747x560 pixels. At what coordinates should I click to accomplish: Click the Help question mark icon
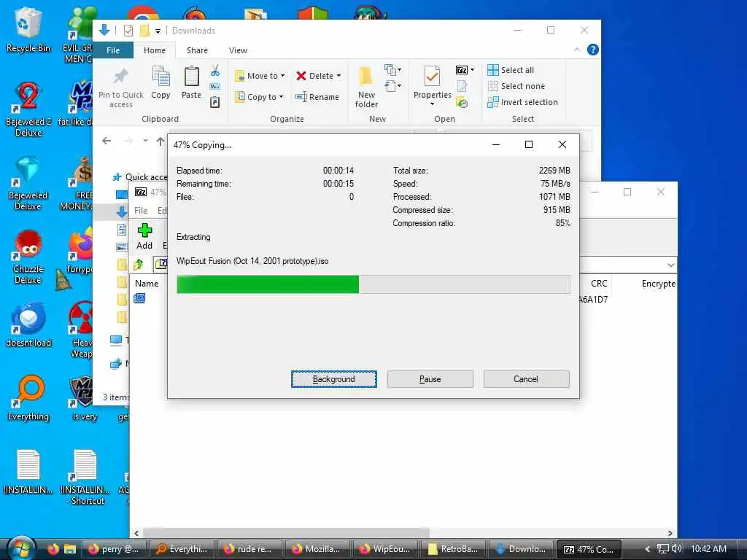592,50
